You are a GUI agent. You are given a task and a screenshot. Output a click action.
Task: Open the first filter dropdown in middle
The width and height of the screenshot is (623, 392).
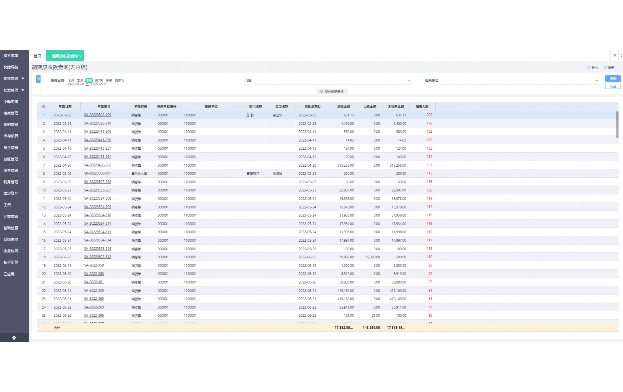click(333, 81)
